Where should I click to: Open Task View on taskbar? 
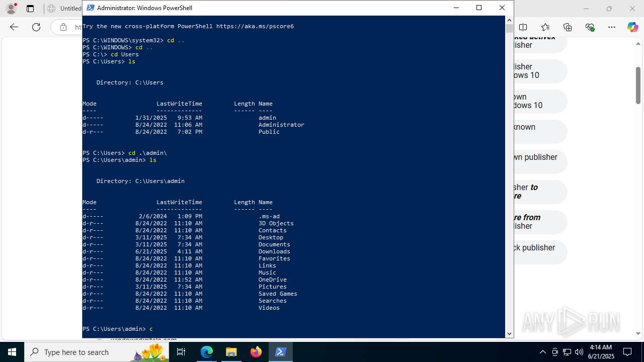coord(181,352)
